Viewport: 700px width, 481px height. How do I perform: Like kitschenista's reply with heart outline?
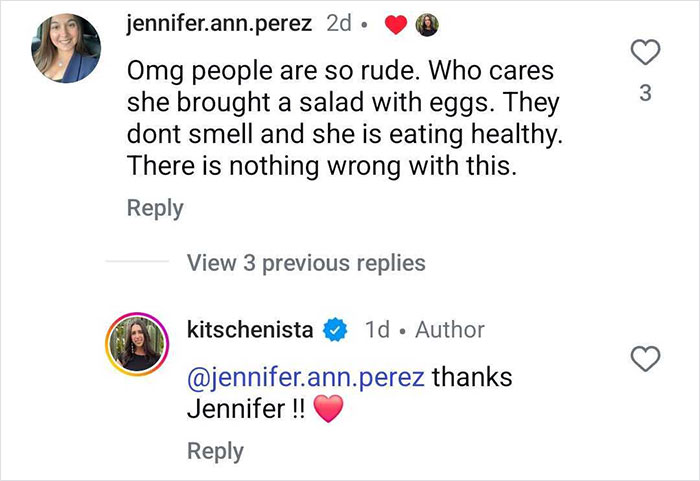[647, 359]
